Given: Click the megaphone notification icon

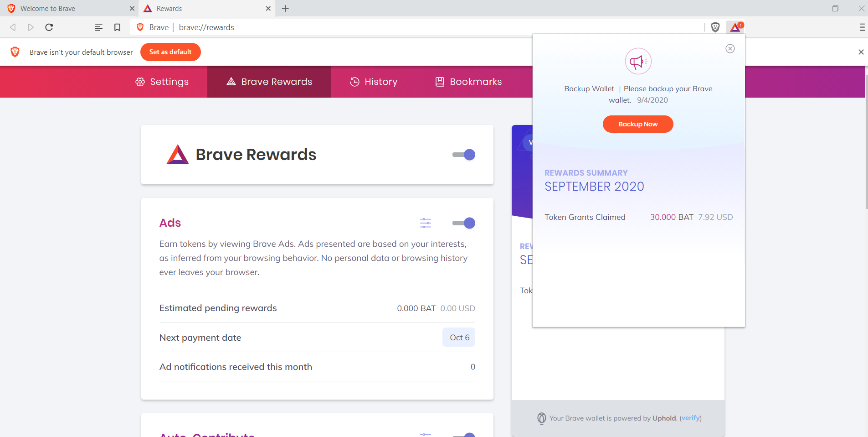Looking at the screenshot, I should pos(638,61).
